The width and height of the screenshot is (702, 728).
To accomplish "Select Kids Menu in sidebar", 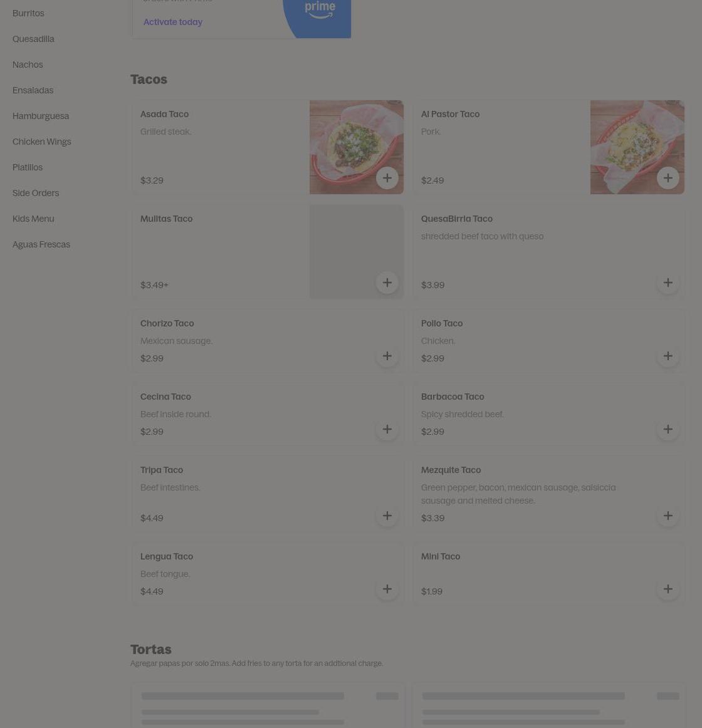I will click(x=33, y=219).
